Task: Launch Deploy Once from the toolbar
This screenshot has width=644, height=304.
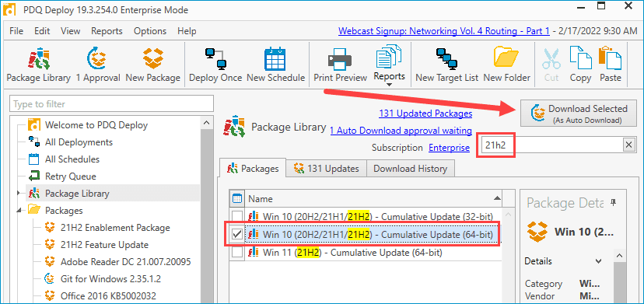Action: [215, 65]
